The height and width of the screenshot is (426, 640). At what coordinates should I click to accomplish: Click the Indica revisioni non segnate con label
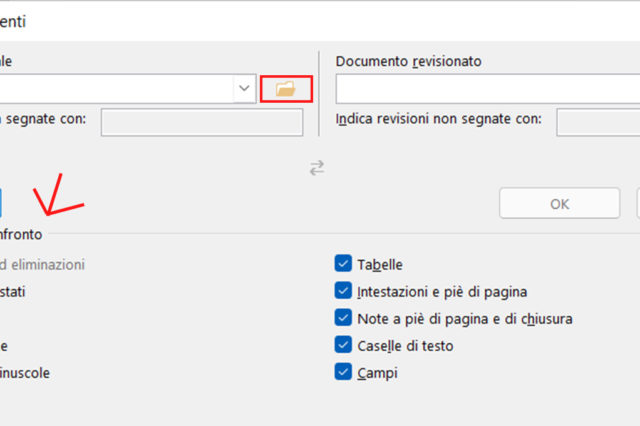pyautogui.click(x=438, y=119)
